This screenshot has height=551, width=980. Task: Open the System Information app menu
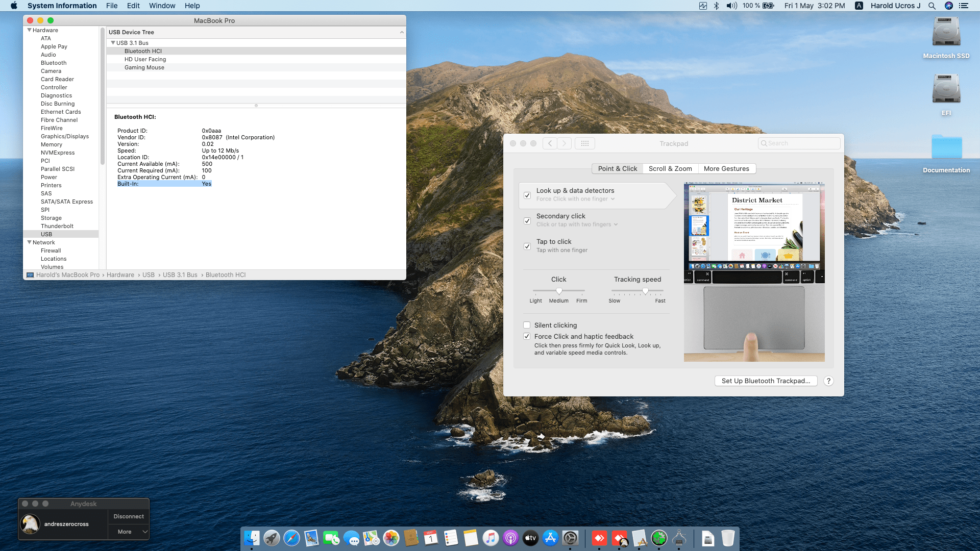click(62, 6)
